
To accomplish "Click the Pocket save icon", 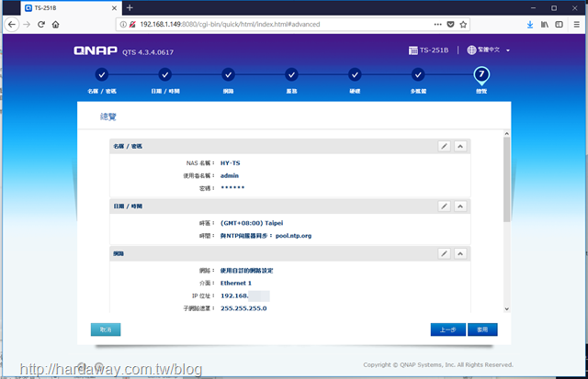I will click(450, 25).
